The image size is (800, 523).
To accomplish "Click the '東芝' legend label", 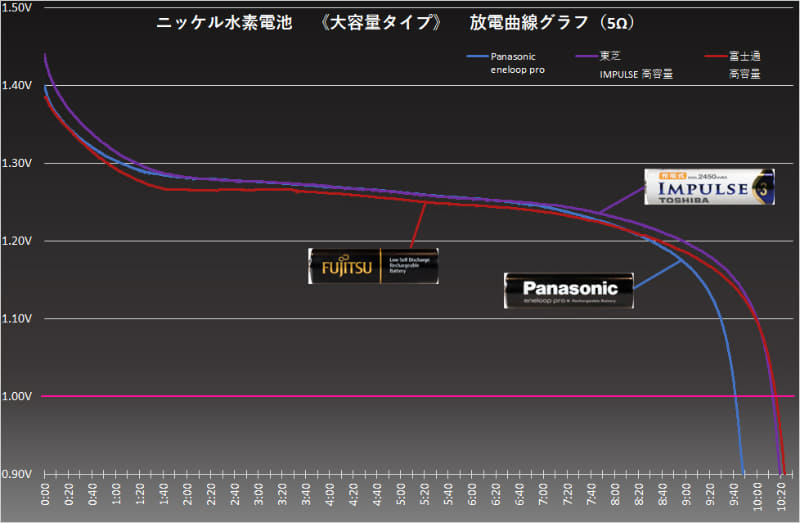I will click(x=610, y=56).
